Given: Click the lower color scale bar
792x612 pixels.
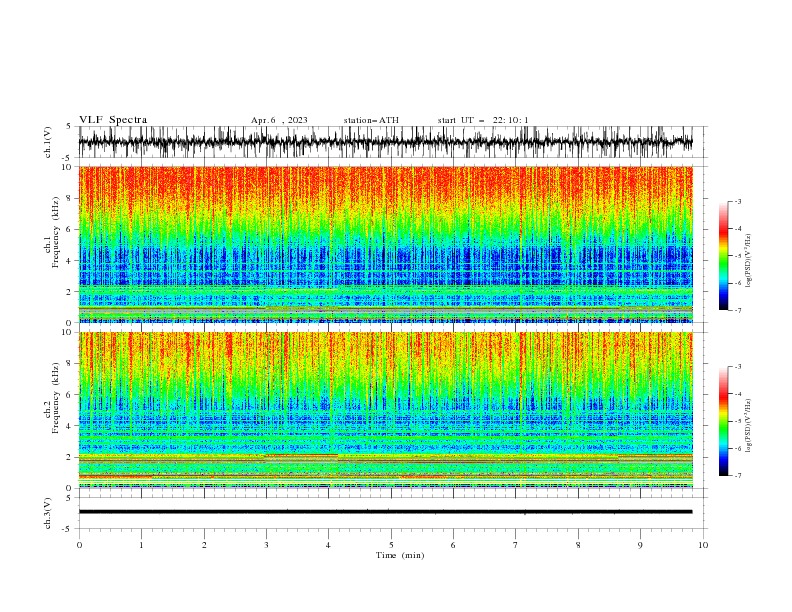Looking at the screenshot, I should click(723, 421).
